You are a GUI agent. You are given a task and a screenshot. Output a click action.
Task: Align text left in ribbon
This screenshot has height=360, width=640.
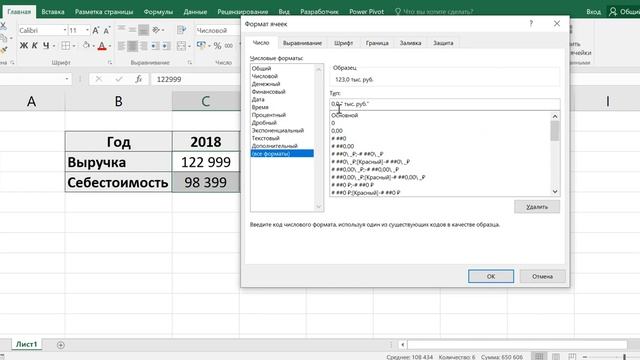(121, 46)
